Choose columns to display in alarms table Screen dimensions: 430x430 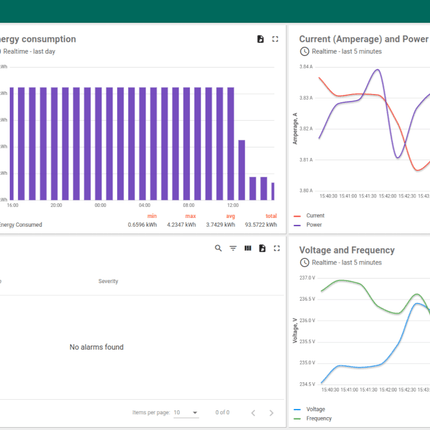click(x=248, y=248)
